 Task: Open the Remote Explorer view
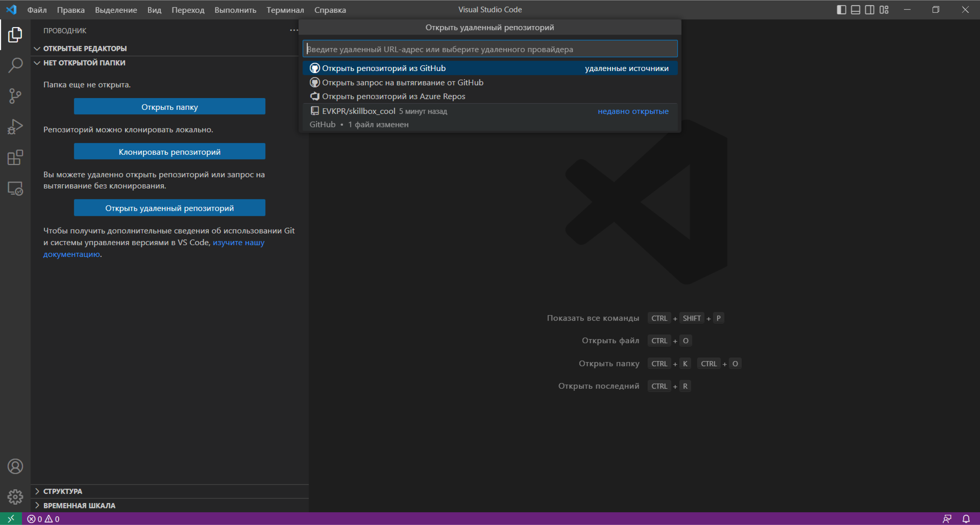(x=15, y=188)
